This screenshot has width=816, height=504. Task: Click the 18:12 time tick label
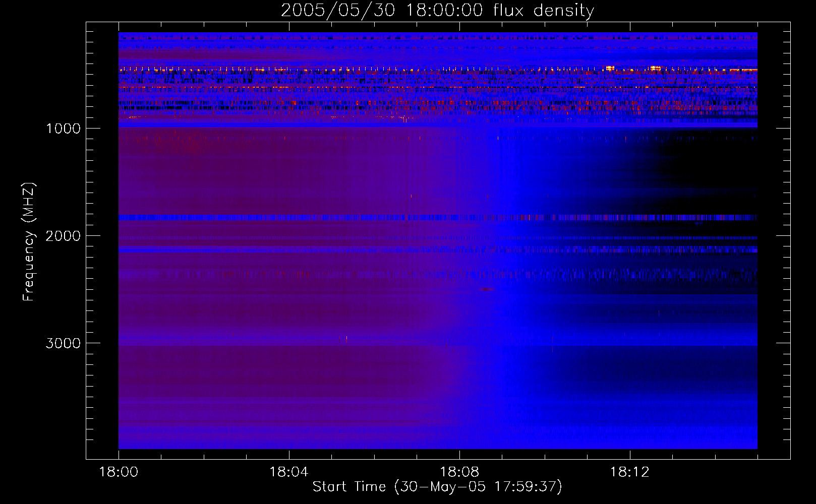[x=629, y=472]
